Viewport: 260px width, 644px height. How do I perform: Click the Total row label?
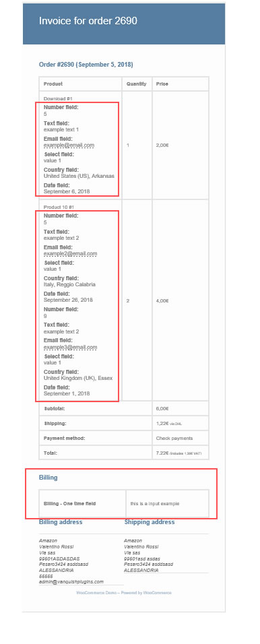[50, 453]
